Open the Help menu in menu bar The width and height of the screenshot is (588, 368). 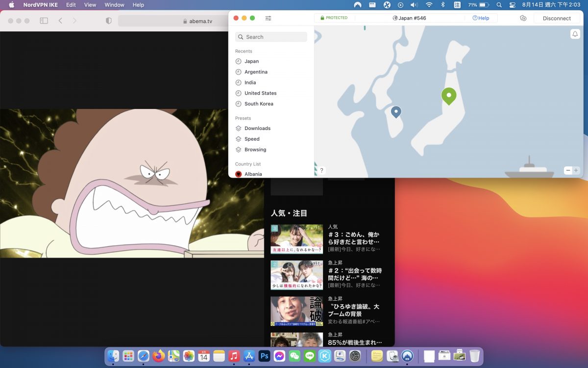[138, 5]
